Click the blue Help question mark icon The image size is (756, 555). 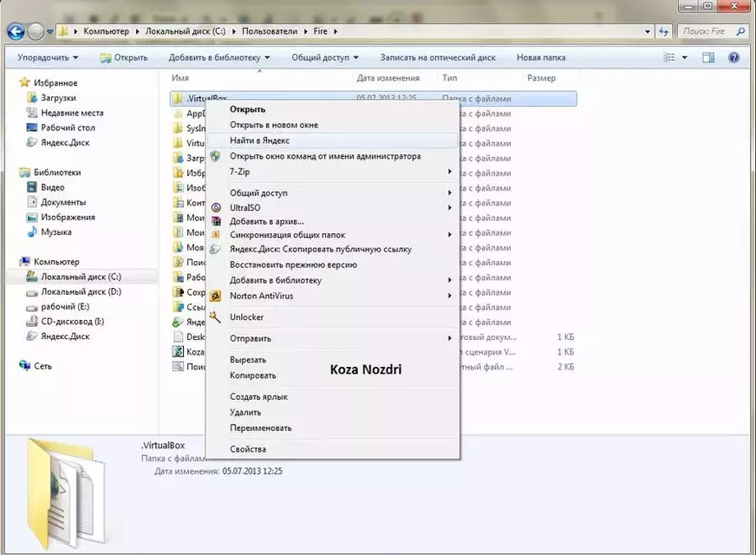tap(733, 58)
